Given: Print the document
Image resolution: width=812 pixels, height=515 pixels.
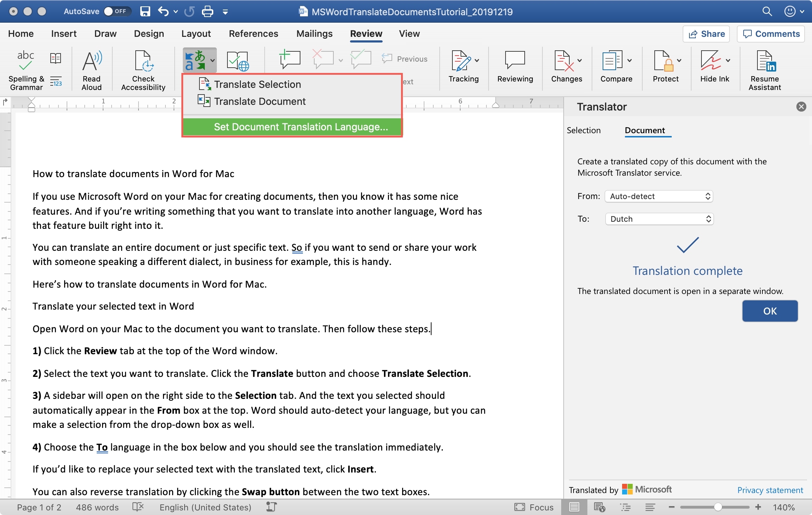Looking at the screenshot, I should [x=207, y=11].
